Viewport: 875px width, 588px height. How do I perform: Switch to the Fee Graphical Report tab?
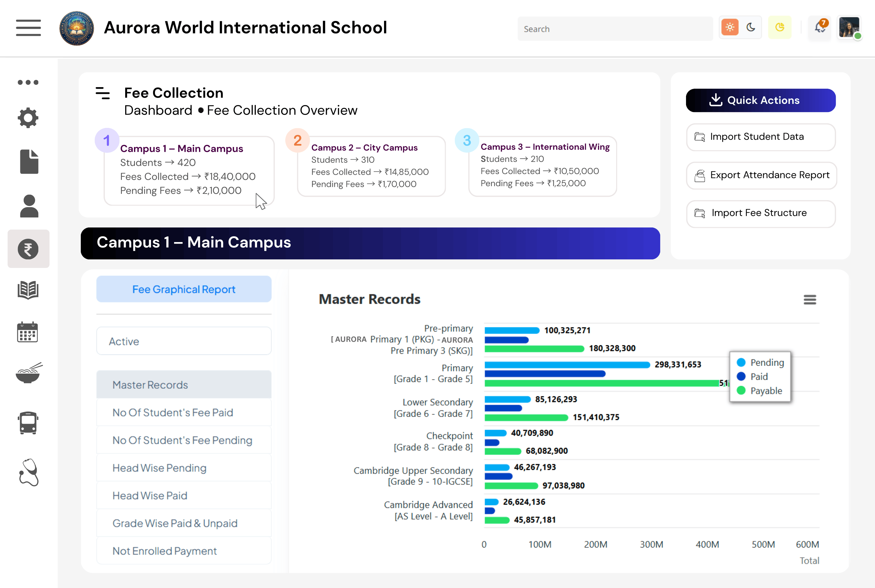(x=184, y=289)
